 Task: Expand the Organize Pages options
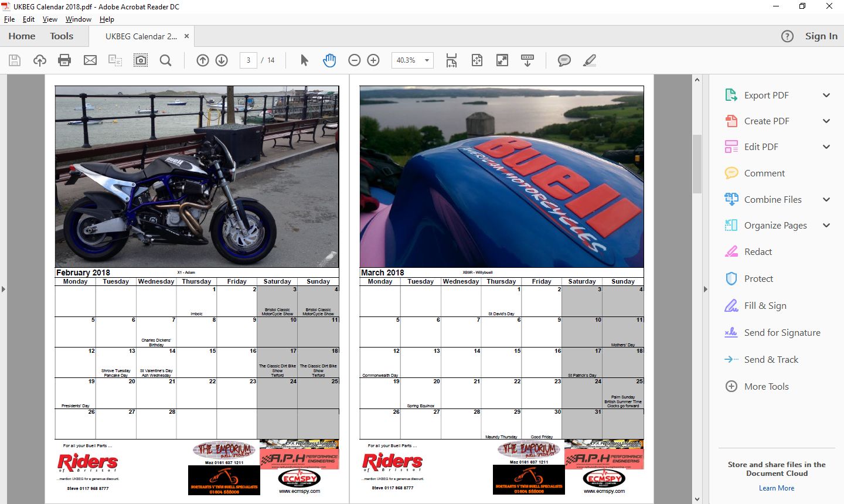[826, 226]
